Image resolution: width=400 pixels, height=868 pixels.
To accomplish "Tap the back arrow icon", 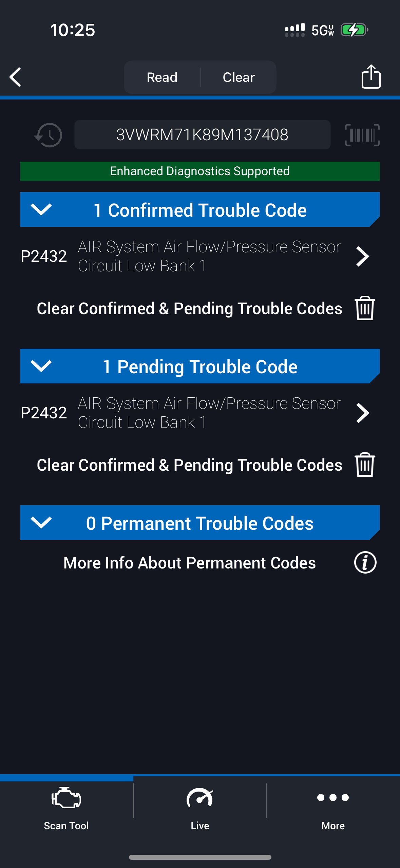I will coord(16,77).
